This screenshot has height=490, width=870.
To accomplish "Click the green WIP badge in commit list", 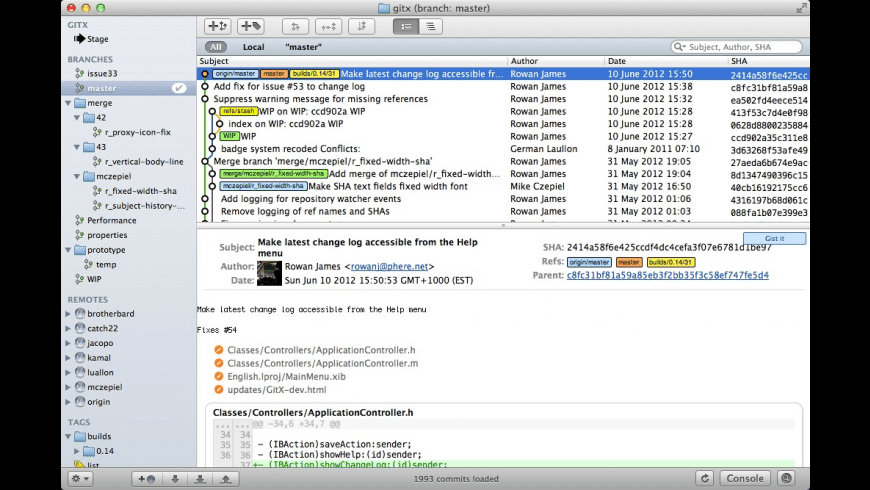I will 229,136.
